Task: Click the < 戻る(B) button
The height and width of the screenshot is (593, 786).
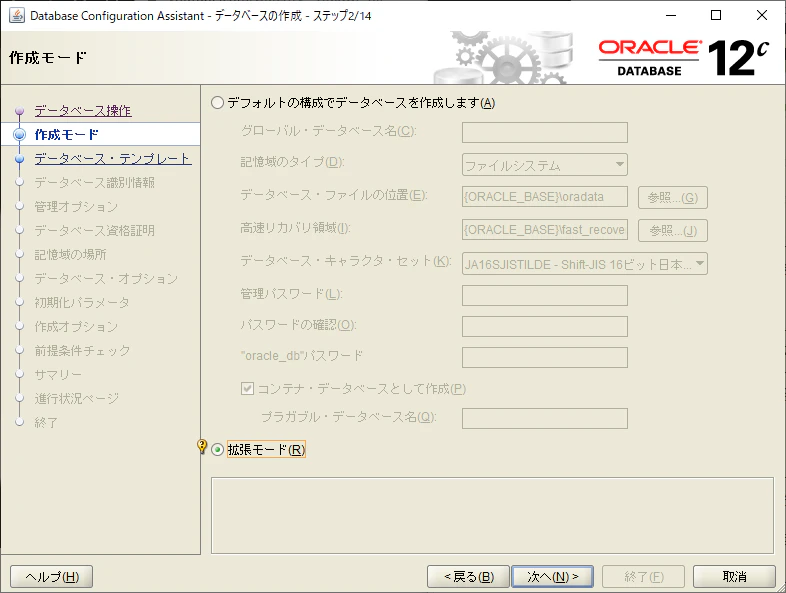Action: point(468,576)
